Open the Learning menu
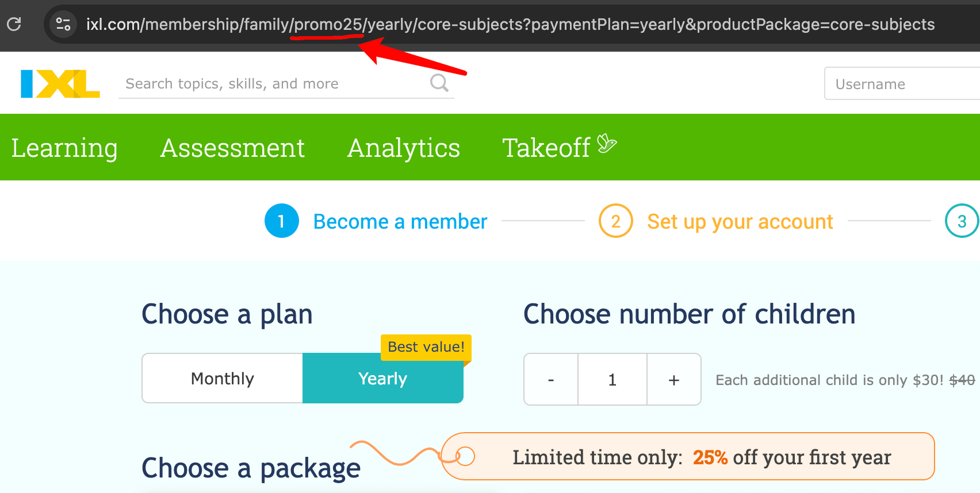This screenshot has height=493, width=980. point(64,148)
